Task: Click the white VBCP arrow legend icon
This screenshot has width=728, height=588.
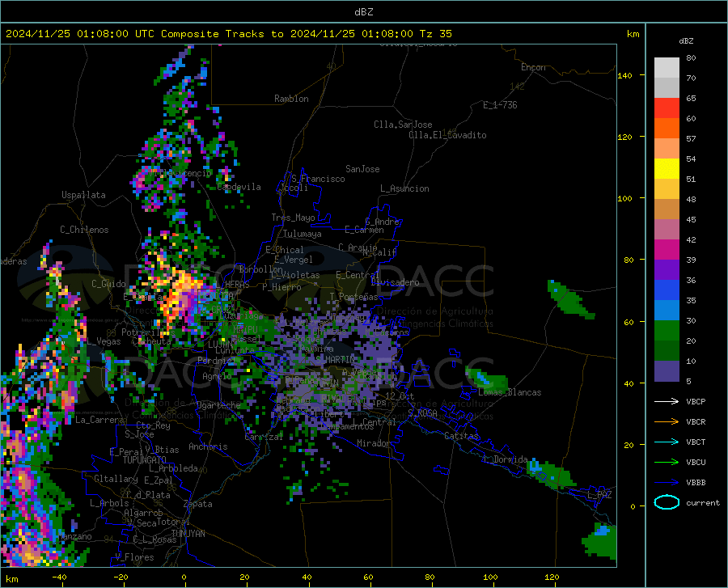Action: [667, 401]
